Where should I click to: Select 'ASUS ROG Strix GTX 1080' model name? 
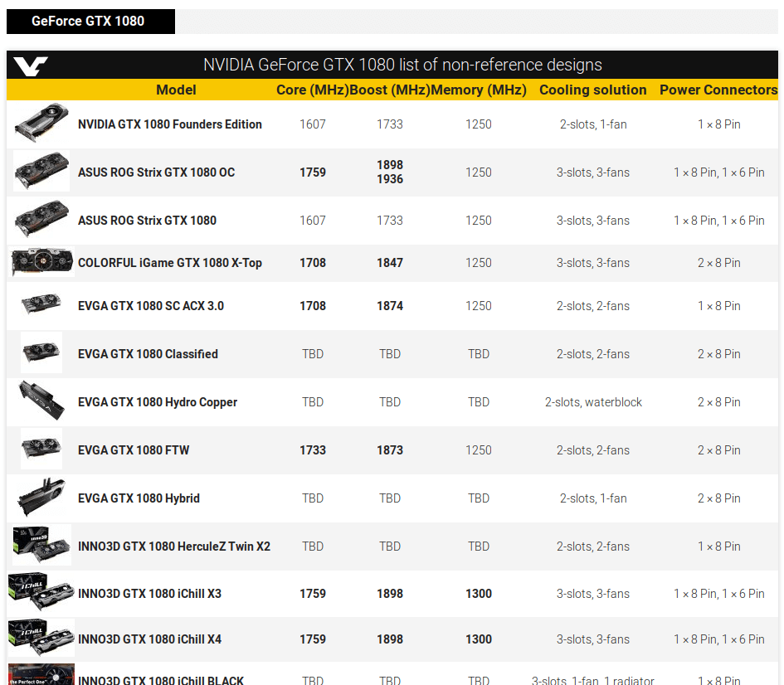pos(147,221)
